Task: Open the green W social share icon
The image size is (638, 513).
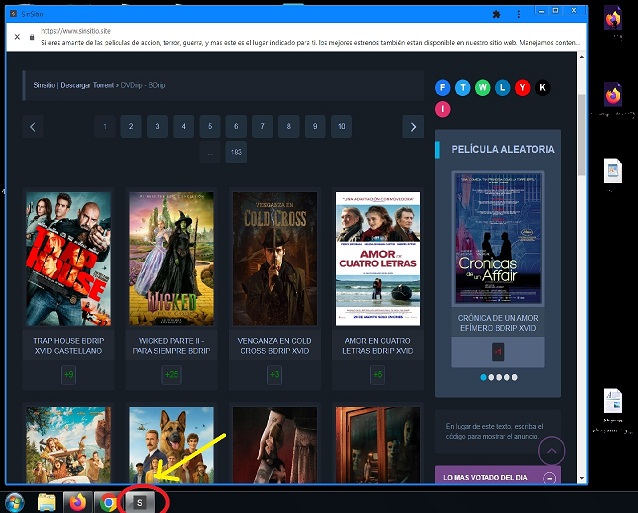Action: click(x=483, y=87)
